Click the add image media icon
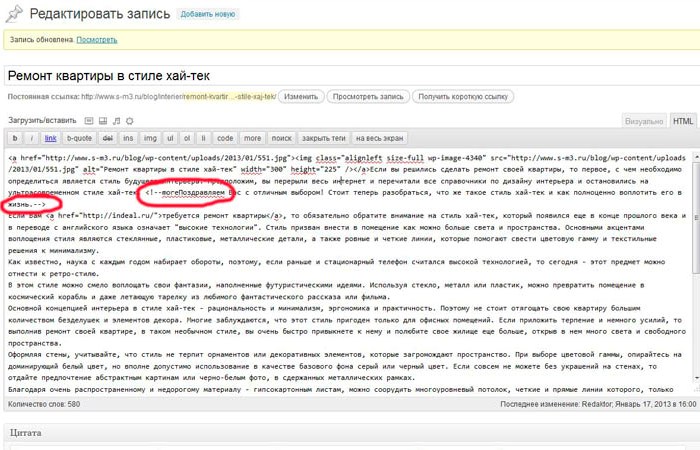Screen dimensions: 700x450 point(89,120)
